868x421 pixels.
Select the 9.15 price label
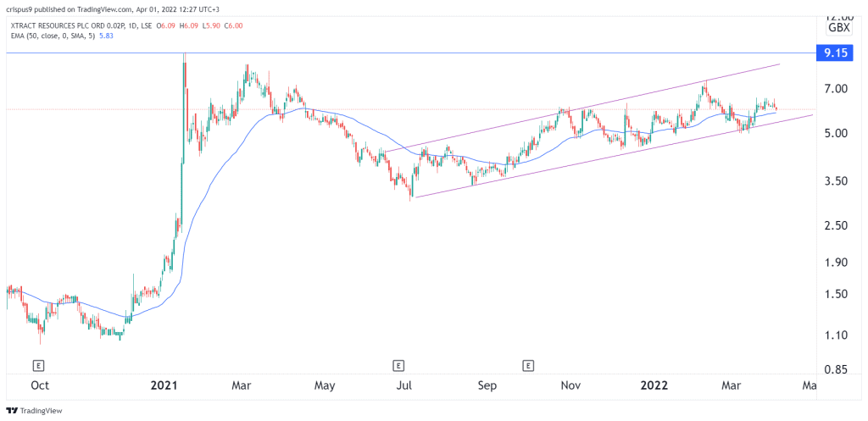coord(835,53)
